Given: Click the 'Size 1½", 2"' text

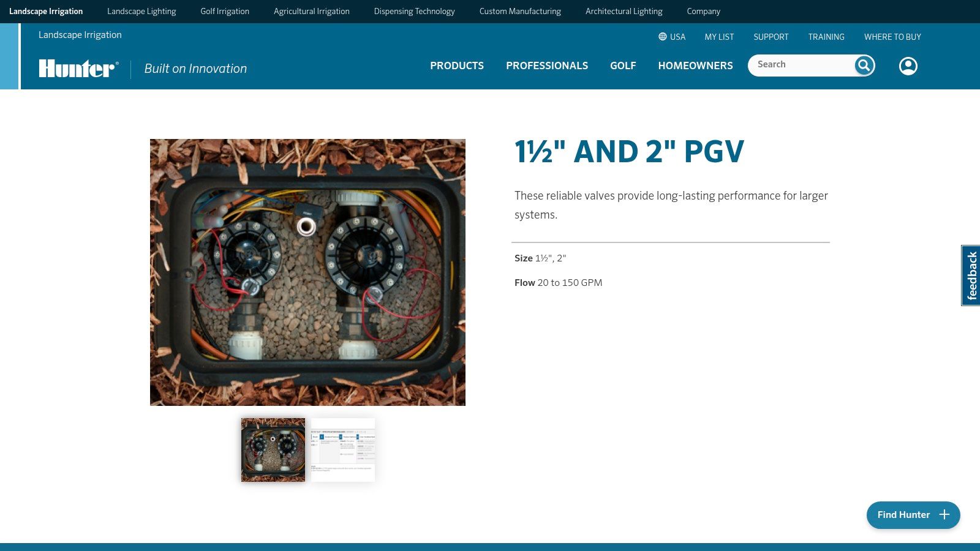Looking at the screenshot, I should pos(540,258).
